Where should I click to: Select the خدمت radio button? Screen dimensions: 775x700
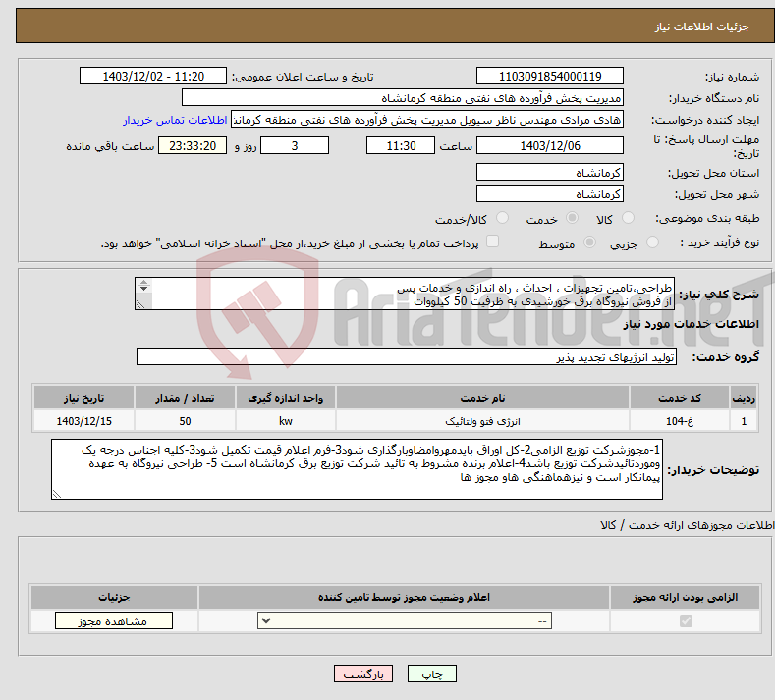coord(572,218)
